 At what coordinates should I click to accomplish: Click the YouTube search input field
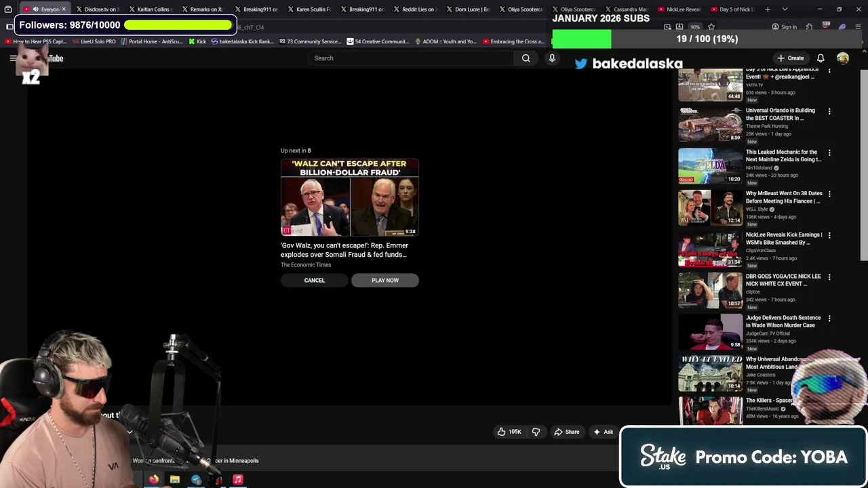coord(410,58)
